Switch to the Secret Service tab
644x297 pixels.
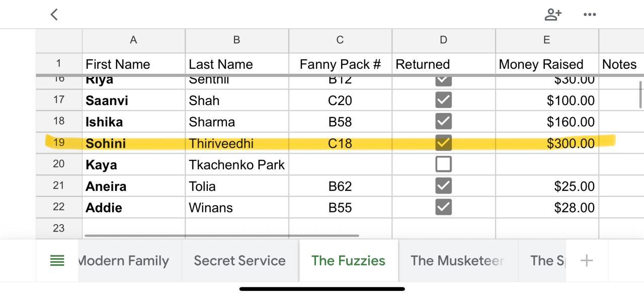239,260
